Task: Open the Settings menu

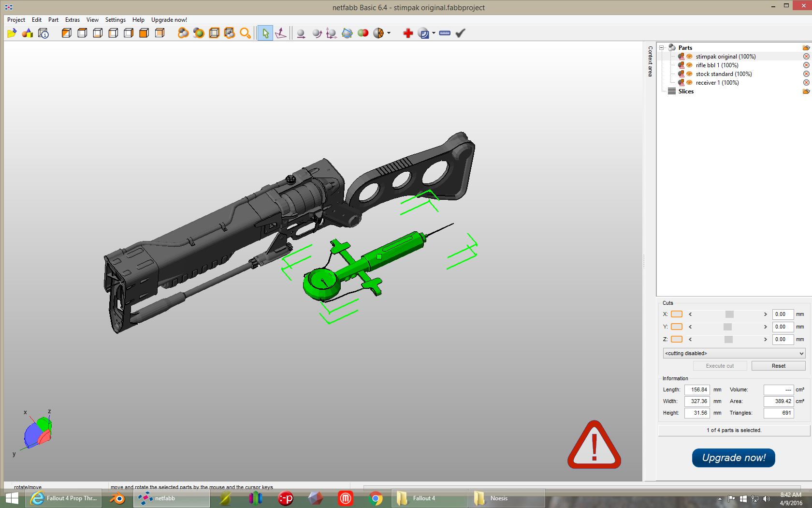Action: (116, 20)
